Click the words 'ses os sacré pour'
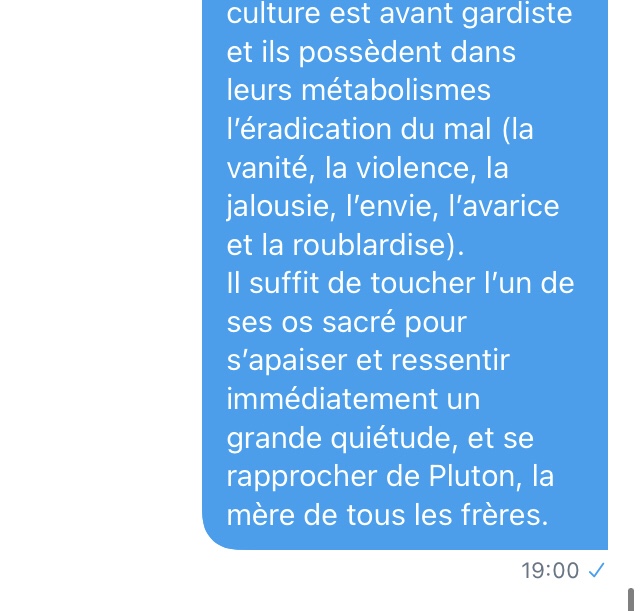The height and width of the screenshot is (611, 640). click(x=347, y=322)
